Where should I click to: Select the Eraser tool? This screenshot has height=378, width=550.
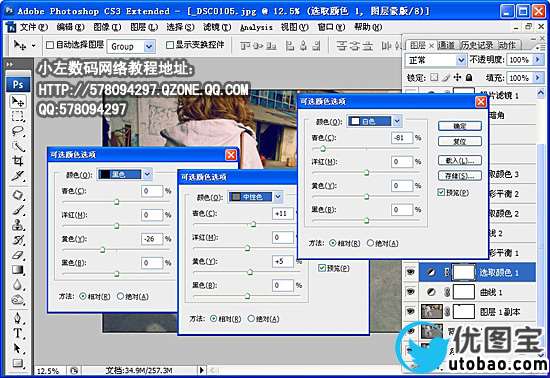point(18,255)
